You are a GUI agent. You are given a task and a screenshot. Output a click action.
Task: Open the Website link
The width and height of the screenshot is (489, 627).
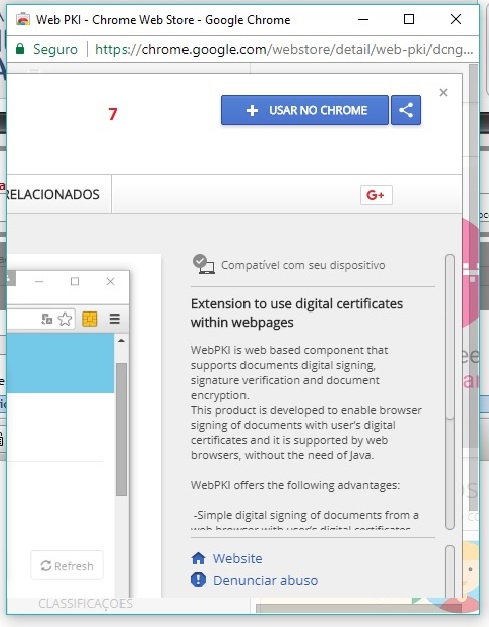(238, 558)
